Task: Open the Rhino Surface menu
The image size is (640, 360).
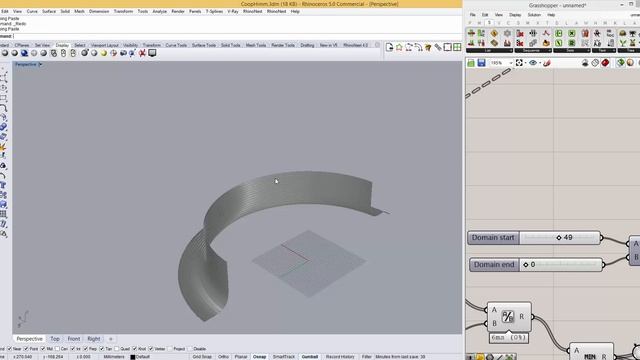Action: point(49,11)
